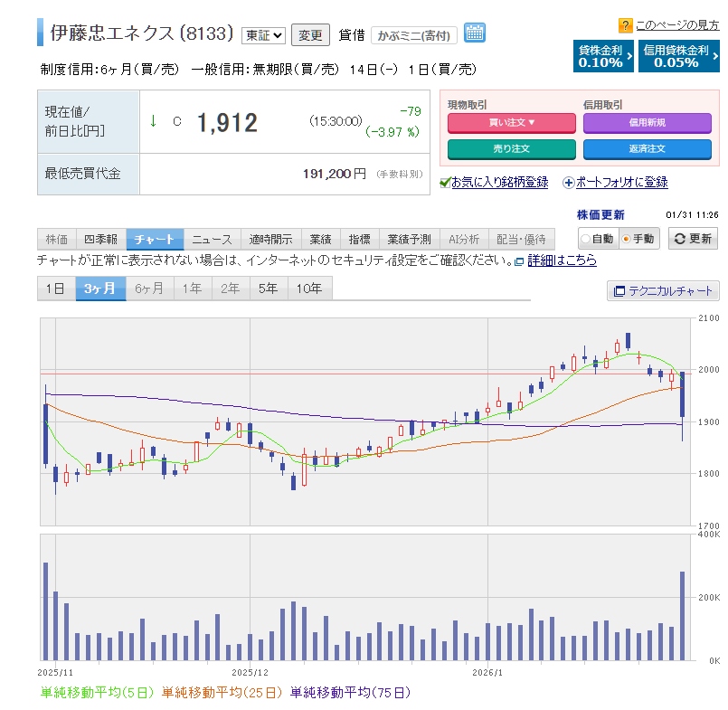The width and height of the screenshot is (728, 710).
Task: Open the 東証 market dropdown
Action: 263,35
